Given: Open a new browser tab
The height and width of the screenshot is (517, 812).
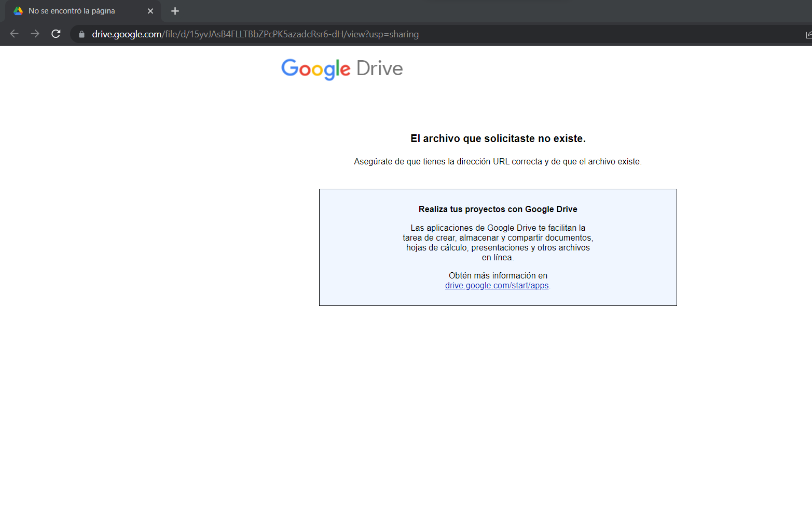Looking at the screenshot, I should (175, 11).
